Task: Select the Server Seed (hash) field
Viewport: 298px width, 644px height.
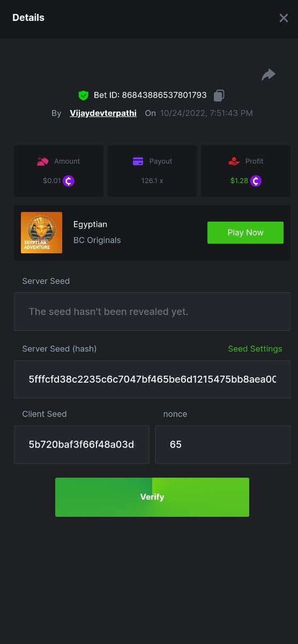Action: tap(152, 379)
